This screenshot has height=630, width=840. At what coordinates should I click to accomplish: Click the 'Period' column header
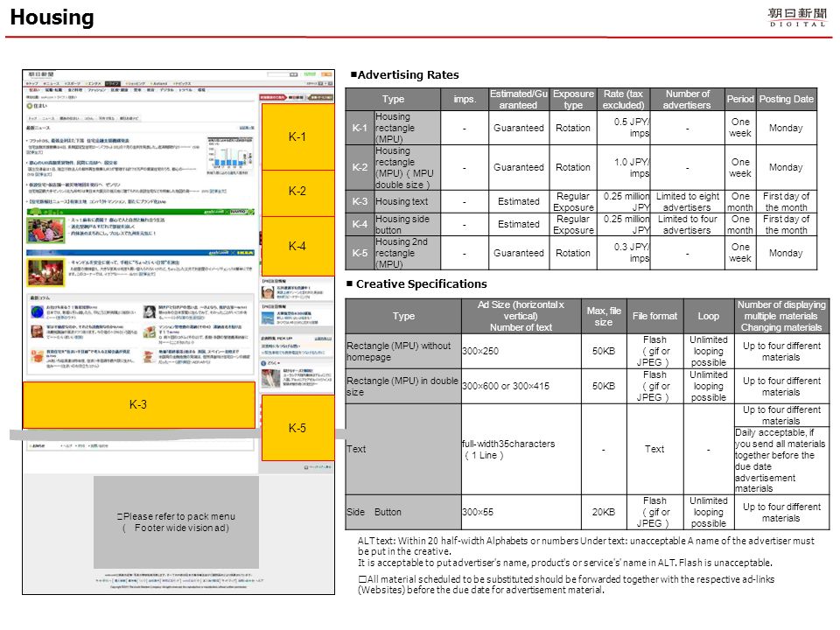click(740, 99)
